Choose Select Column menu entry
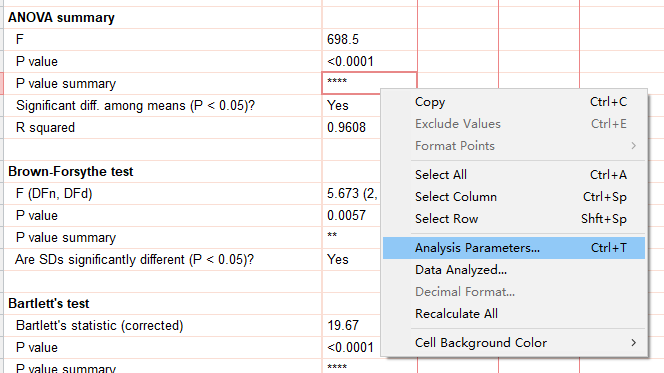Screen dimensions: 664x373 pos(514,197)
